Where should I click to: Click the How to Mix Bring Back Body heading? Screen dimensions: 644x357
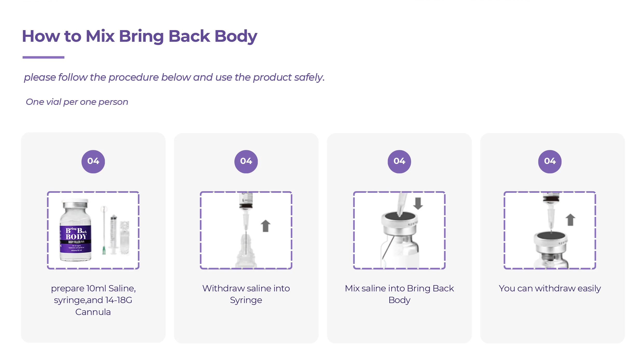coord(140,36)
